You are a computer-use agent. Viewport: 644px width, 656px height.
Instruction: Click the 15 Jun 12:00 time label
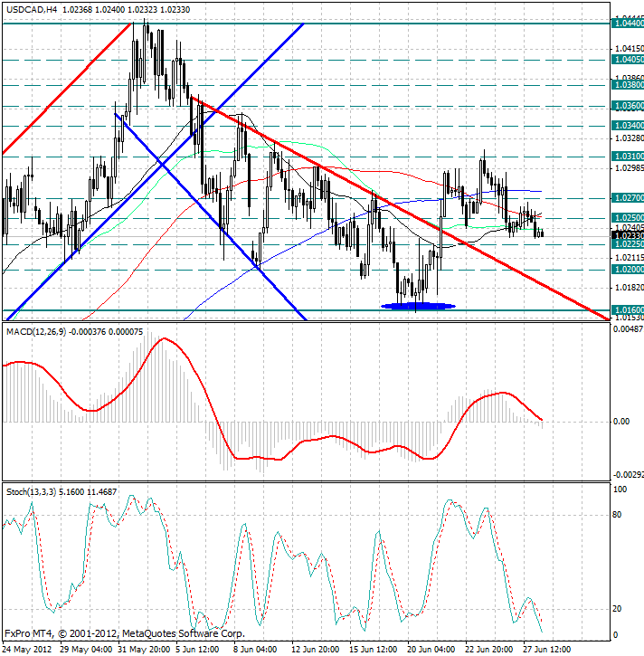tap(374, 650)
